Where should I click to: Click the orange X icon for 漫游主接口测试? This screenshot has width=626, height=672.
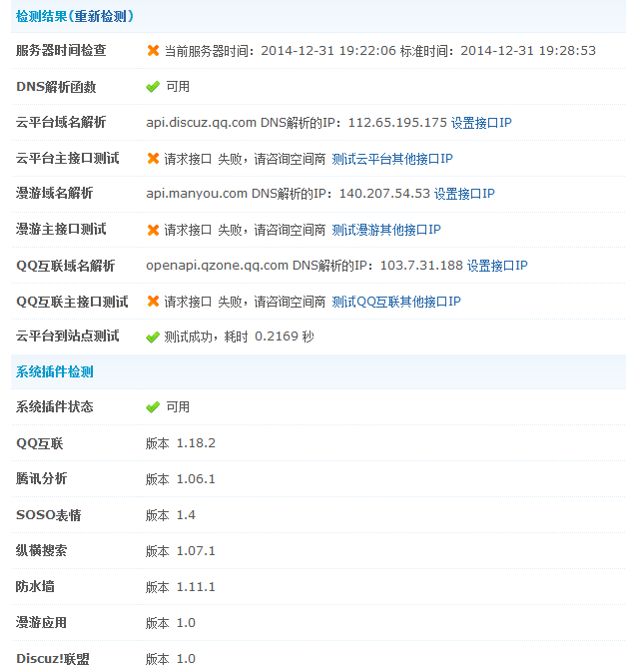(153, 230)
